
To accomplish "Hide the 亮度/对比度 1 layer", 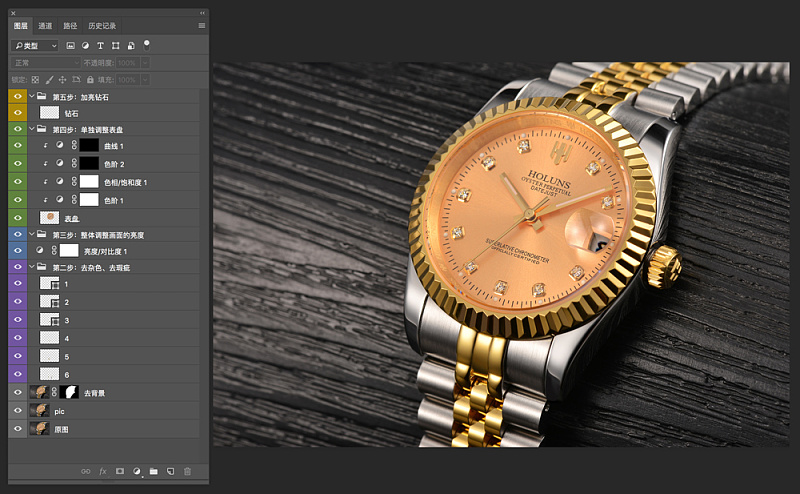I will [18, 251].
